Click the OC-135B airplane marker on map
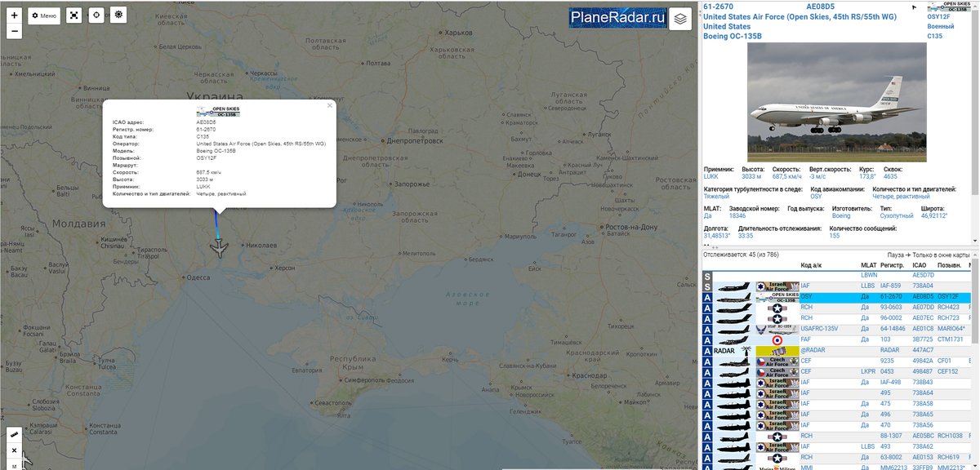Screen dimensions: 980x470 pos(219,248)
